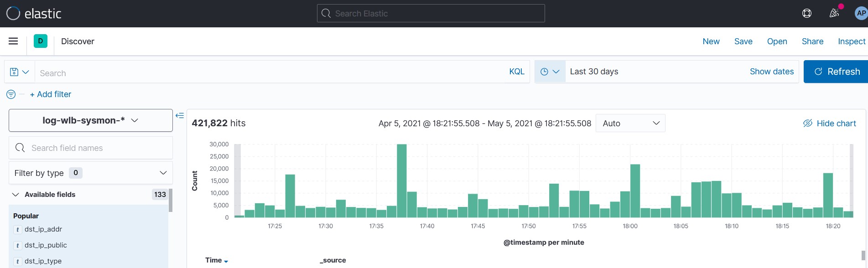Click the histogram bar at 18:00
The image size is (868, 268).
(x=635, y=191)
